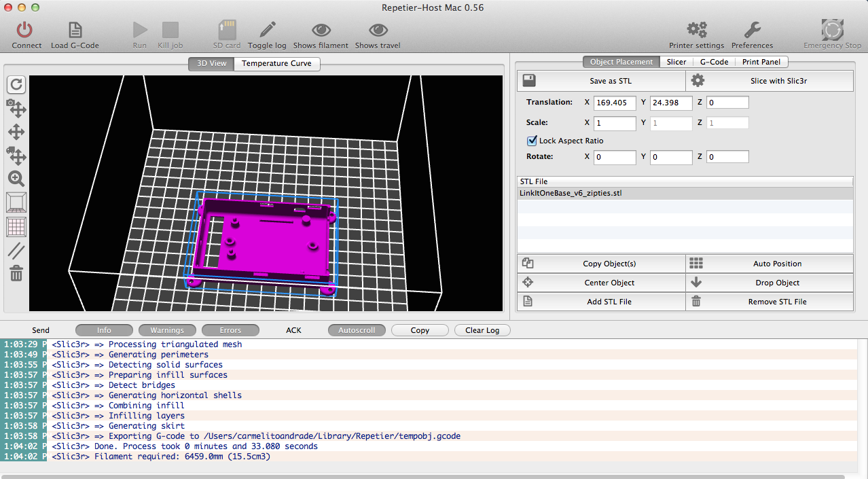This screenshot has height=479, width=868.
Task: Click the Copy Object(s) button
Action: coord(601,264)
